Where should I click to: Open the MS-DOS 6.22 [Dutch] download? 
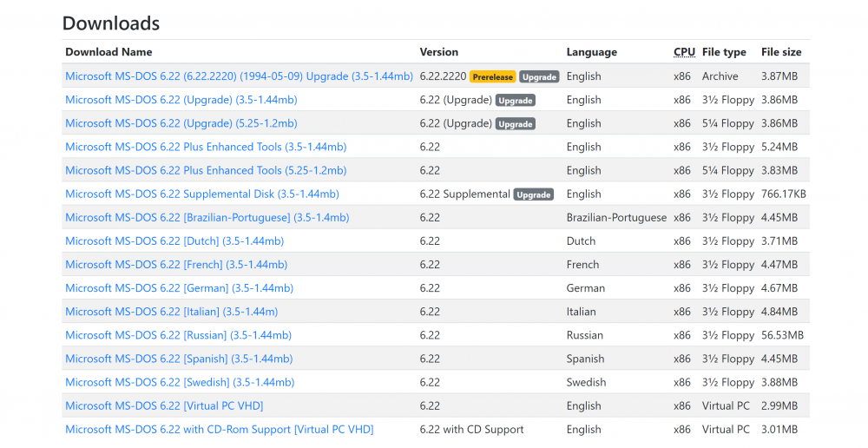coord(174,241)
